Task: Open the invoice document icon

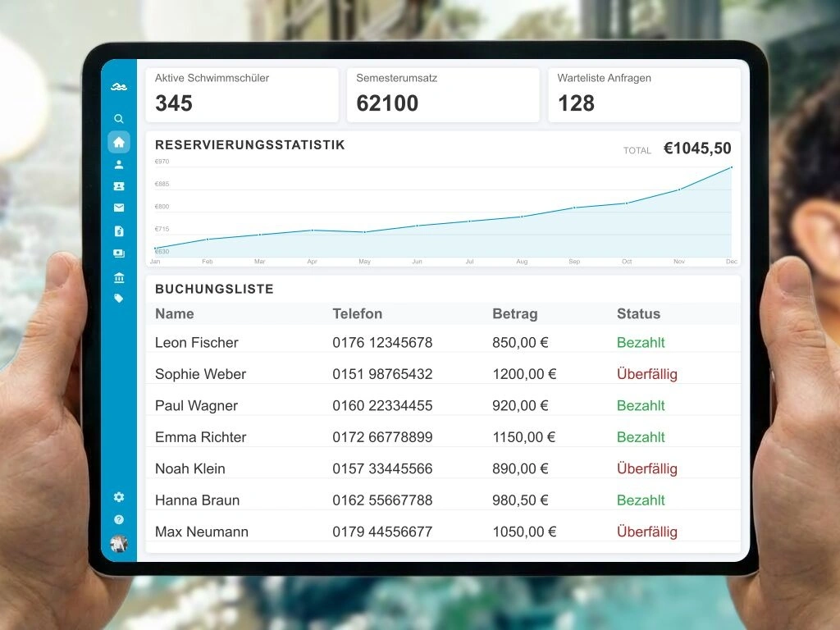Action: point(119,231)
